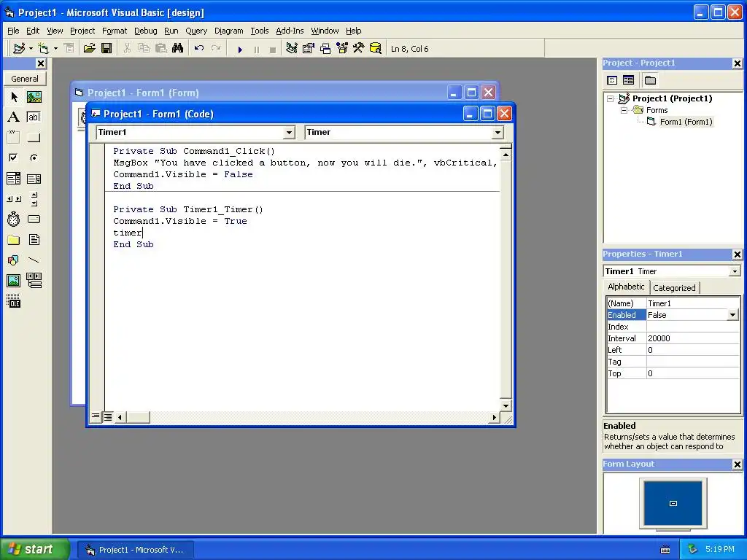Open the Object Browser toolbar icon
Viewport: 747px width, 560px height.
[x=342, y=49]
